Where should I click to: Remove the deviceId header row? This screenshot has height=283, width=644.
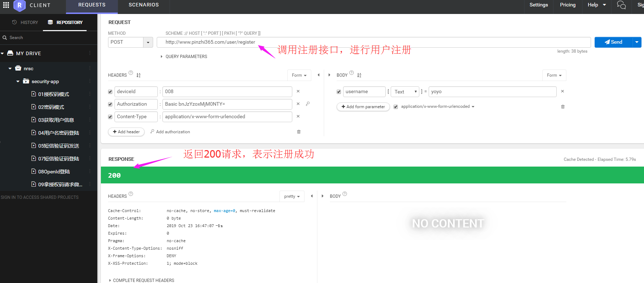pos(298,91)
